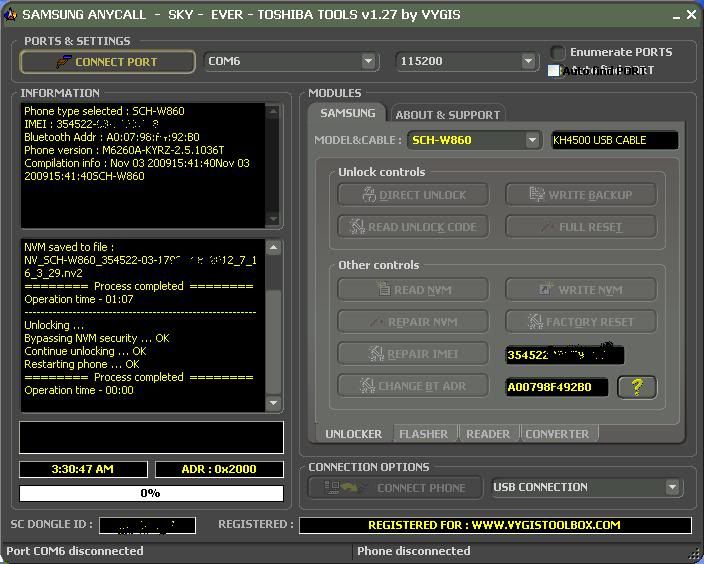
Task: Close the VYGIS tools window
Action: 691,15
